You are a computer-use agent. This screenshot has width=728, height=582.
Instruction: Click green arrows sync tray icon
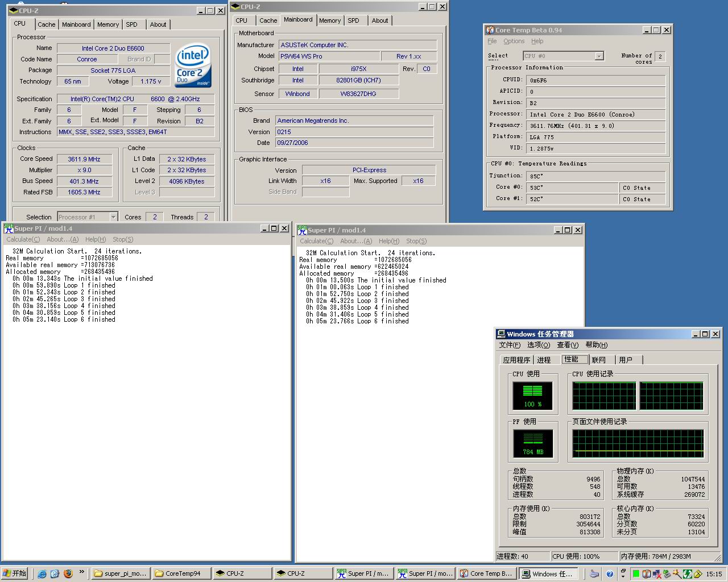[x=688, y=574]
